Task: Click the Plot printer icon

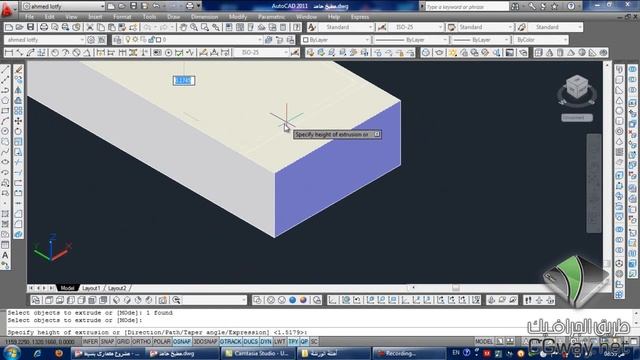Action: tap(43, 27)
